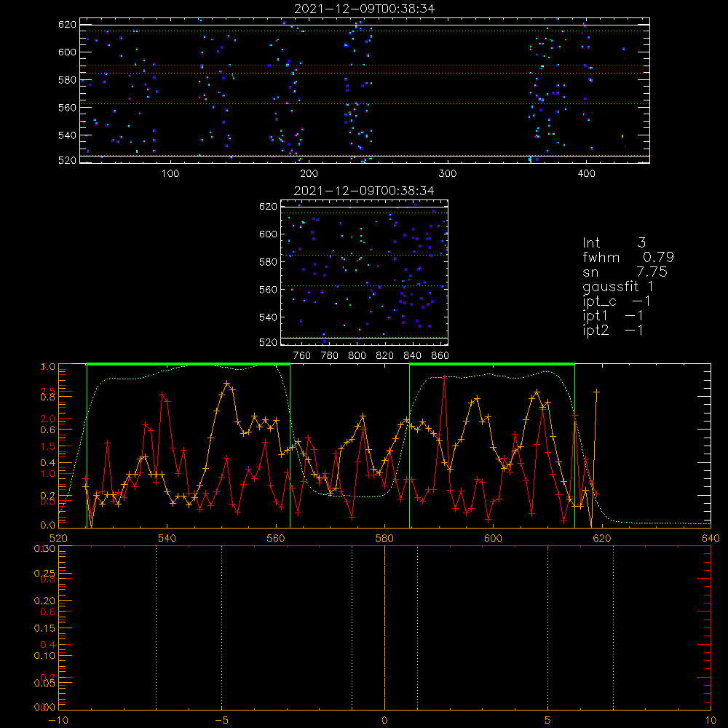
Task: Click x-axis label 200 under the top image
Action: (309, 174)
